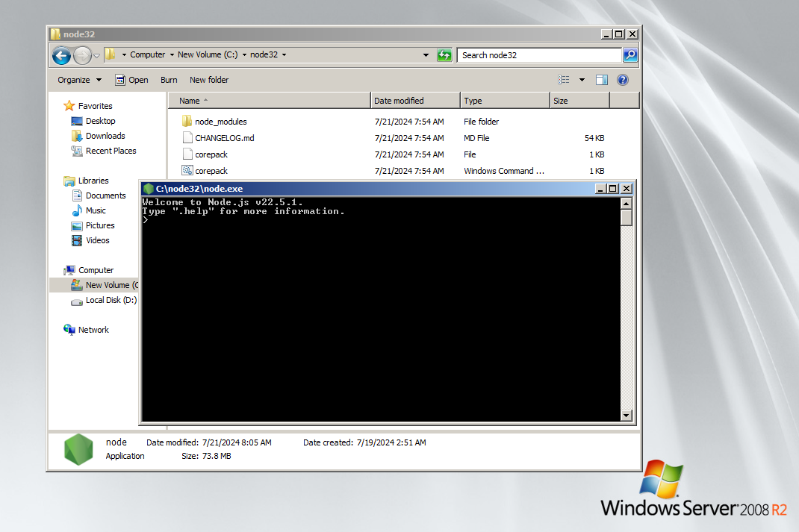Click the Libraries icon

(69, 181)
